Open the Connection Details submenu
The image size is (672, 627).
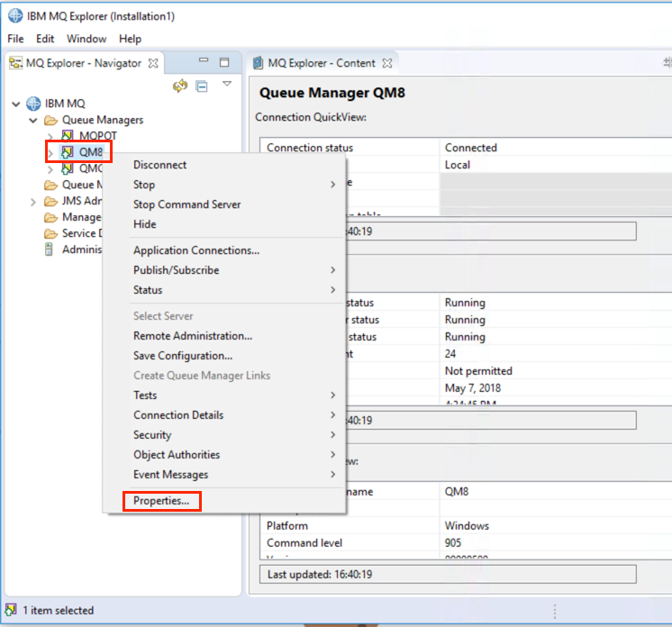pos(223,415)
